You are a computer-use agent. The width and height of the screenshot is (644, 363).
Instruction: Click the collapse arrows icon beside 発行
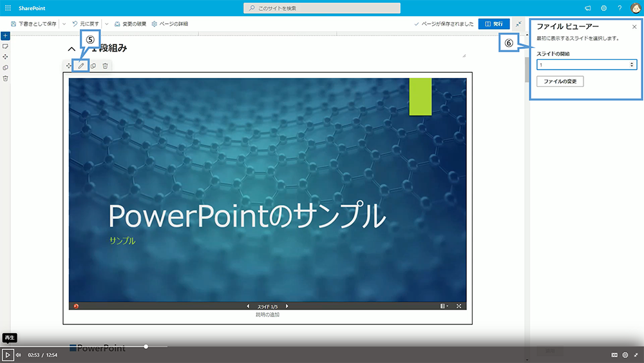coord(518,24)
